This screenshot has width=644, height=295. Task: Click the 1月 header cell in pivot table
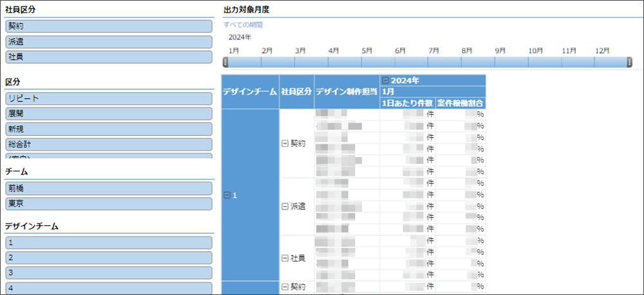point(433,91)
